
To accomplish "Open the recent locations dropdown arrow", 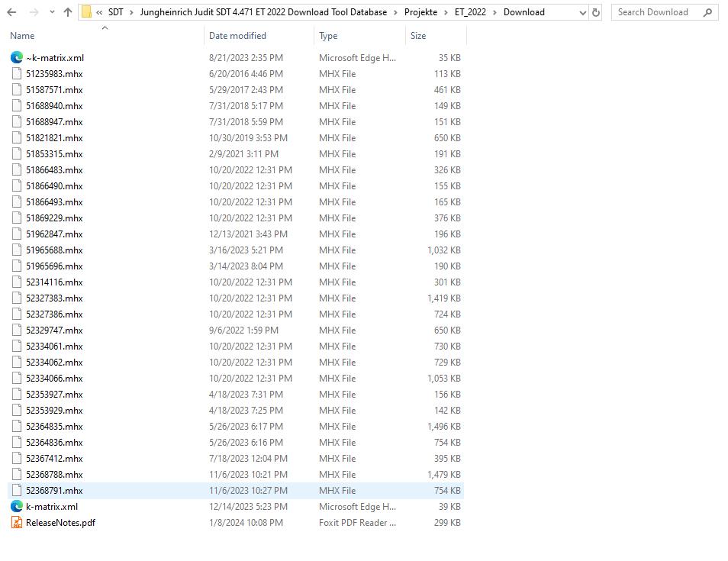I will (52, 12).
